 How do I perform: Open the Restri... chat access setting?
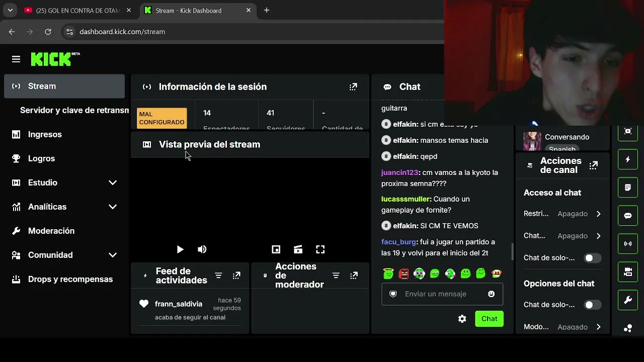coord(562,214)
